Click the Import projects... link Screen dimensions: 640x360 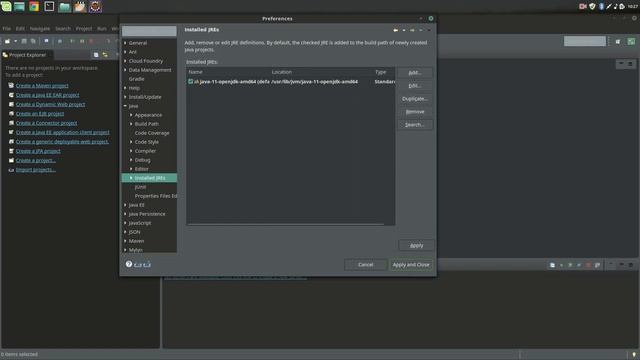36,170
